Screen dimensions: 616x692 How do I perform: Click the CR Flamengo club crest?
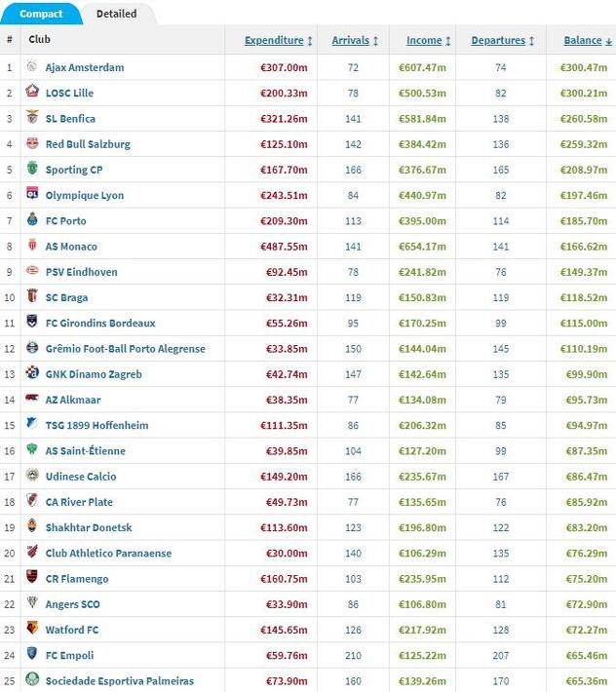click(32, 577)
